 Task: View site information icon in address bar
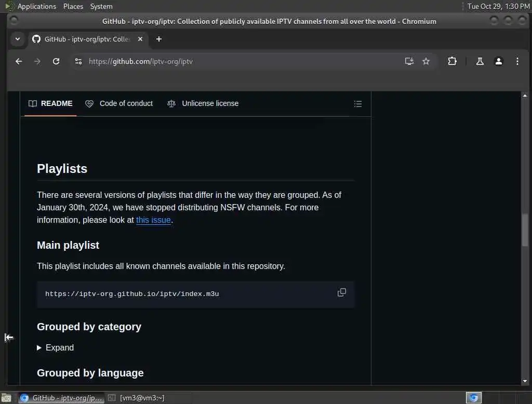coord(78,61)
